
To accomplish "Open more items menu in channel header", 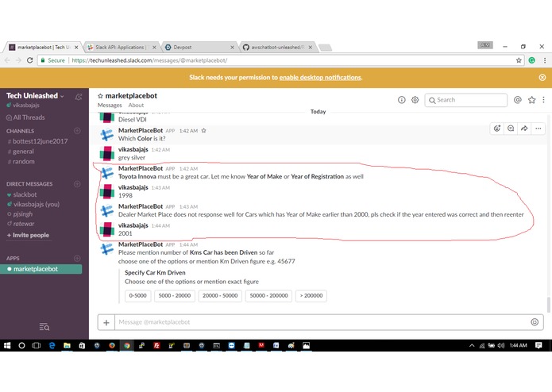I will [x=543, y=100].
